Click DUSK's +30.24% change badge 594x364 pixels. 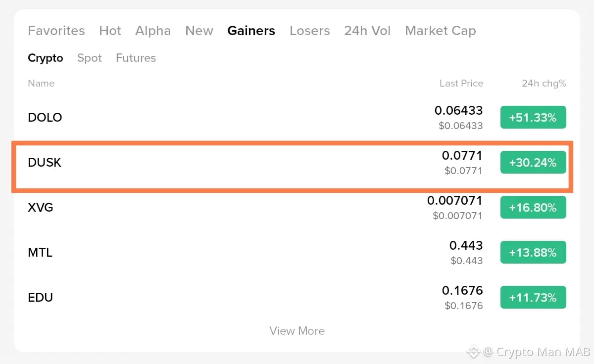533,163
